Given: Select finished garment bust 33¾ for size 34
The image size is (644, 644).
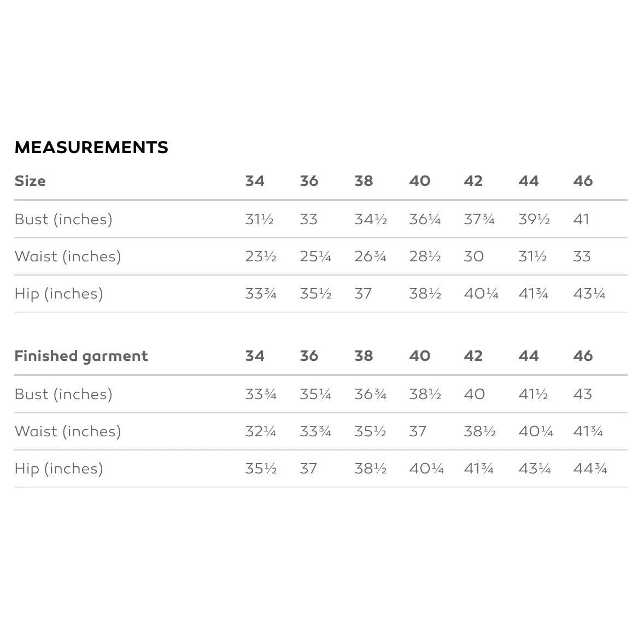Looking at the screenshot, I should [x=261, y=394].
